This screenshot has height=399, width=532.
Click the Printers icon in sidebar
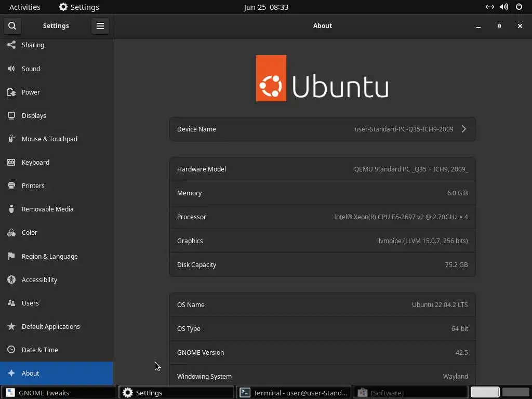pos(11,185)
